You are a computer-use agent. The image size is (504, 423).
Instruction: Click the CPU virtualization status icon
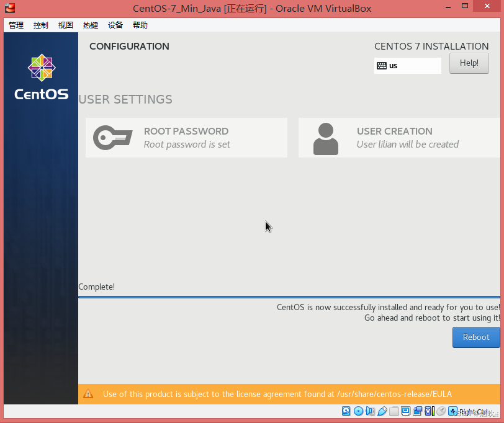[430, 411]
